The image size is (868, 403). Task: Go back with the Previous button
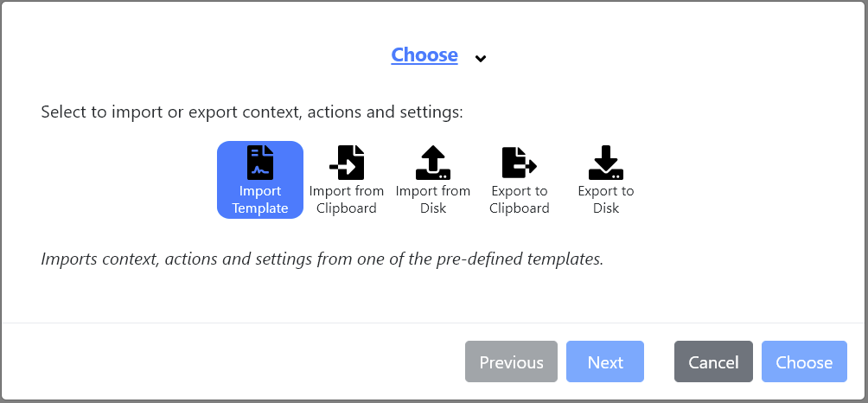point(511,361)
